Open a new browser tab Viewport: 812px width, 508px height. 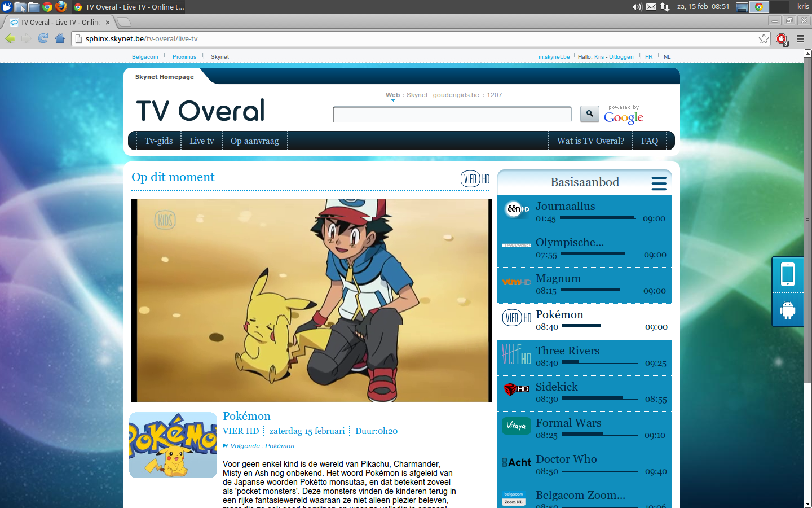pyautogui.click(x=124, y=22)
